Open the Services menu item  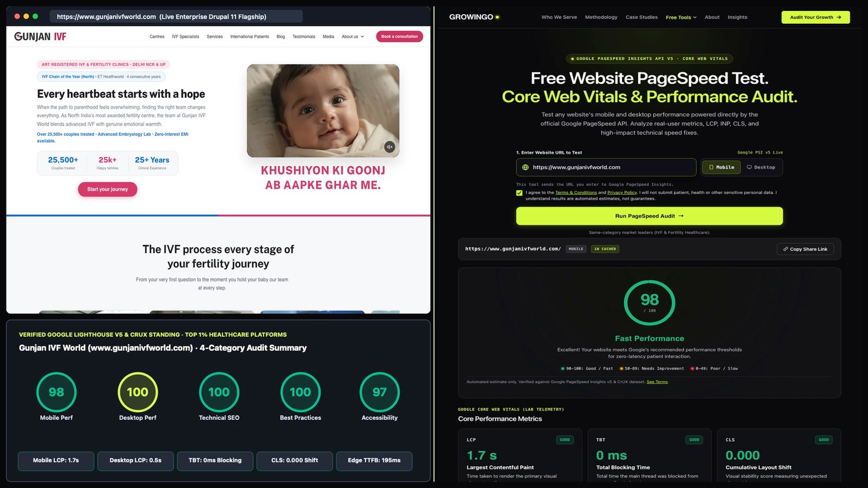pyautogui.click(x=214, y=37)
